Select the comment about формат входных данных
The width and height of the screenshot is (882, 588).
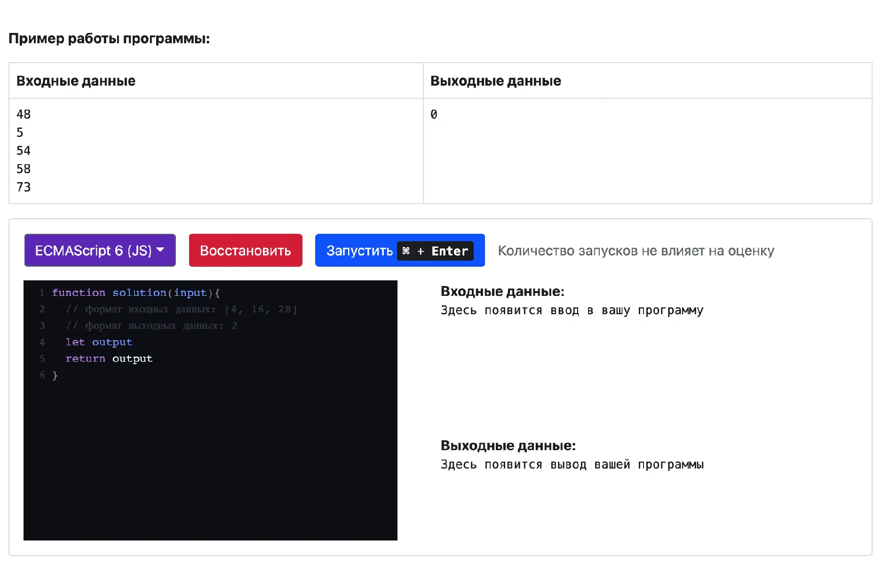(183, 309)
